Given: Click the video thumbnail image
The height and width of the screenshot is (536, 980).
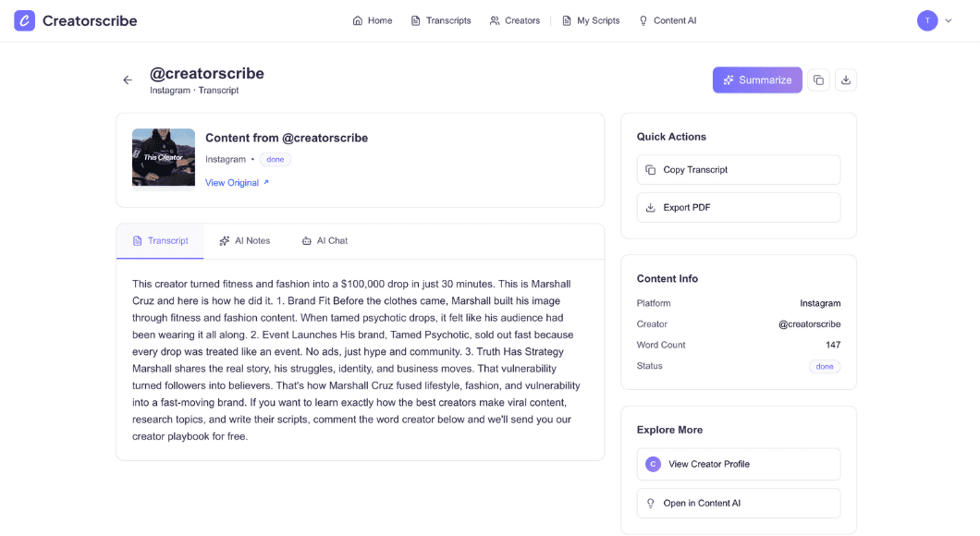Looking at the screenshot, I should tap(164, 157).
